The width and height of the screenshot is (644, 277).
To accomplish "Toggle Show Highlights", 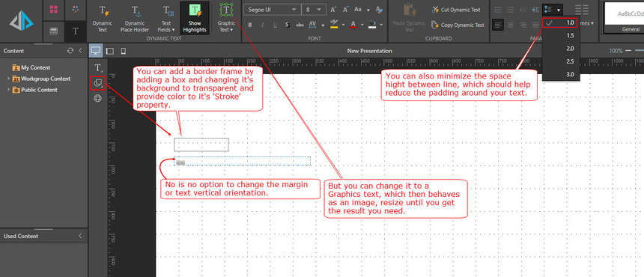I will [195, 18].
